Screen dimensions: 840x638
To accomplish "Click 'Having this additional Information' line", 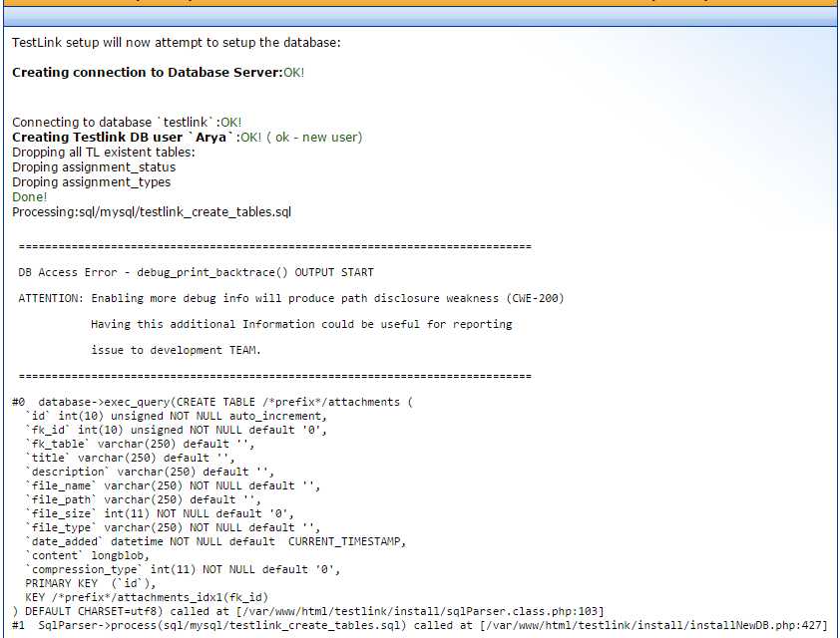I will [301, 324].
